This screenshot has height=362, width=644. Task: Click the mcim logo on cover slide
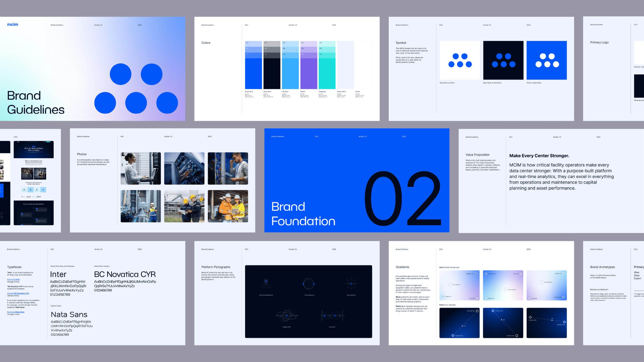tap(13, 24)
